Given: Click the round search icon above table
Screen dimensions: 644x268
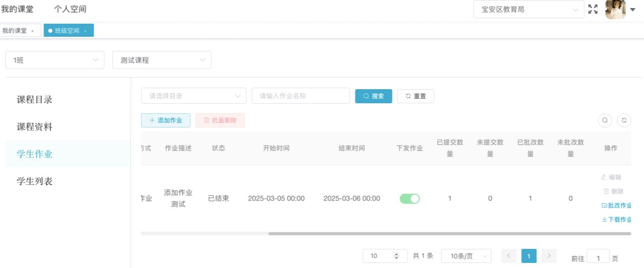Looking at the screenshot, I should click(x=605, y=120).
